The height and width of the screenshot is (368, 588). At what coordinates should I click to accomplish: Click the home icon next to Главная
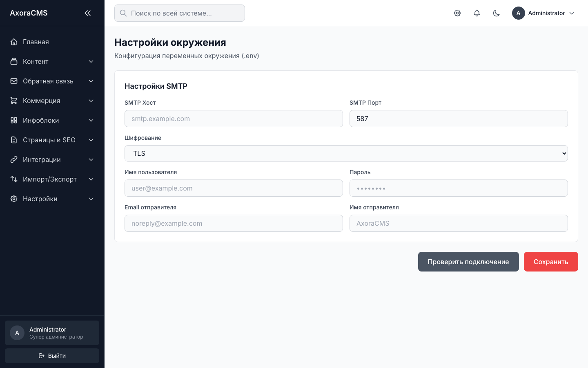(14, 42)
